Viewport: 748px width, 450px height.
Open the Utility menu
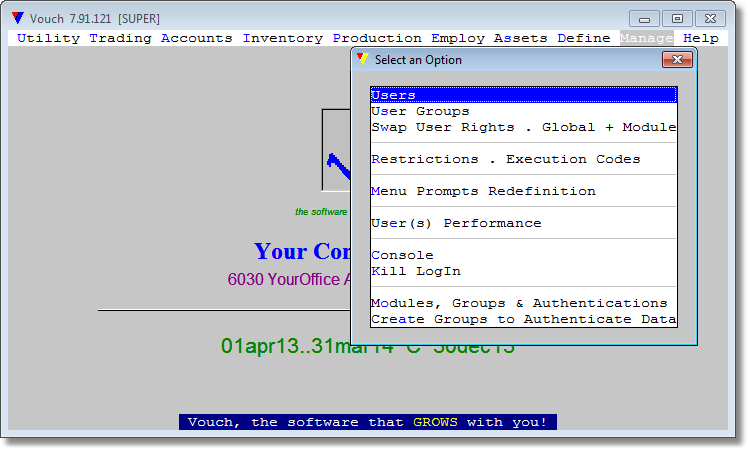48,38
